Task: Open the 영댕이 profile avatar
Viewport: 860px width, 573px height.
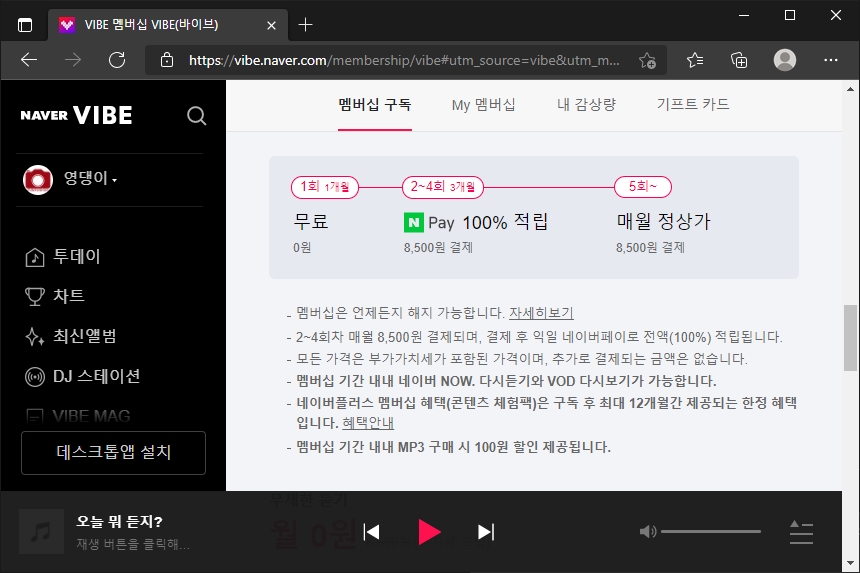Action: click(x=38, y=179)
